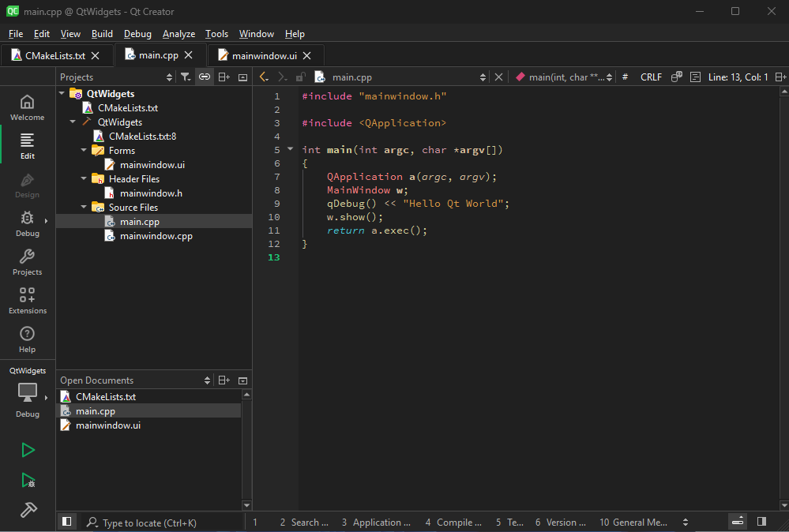The height and width of the screenshot is (532, 789).
Task: Select mainwindow.cpp in the project tree
Action: (156, 236)
